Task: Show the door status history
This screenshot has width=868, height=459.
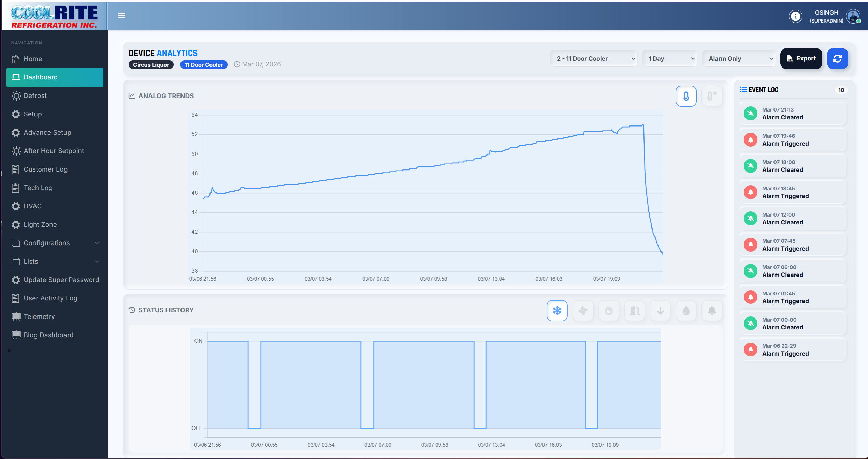Action: [x=634, y=311]
